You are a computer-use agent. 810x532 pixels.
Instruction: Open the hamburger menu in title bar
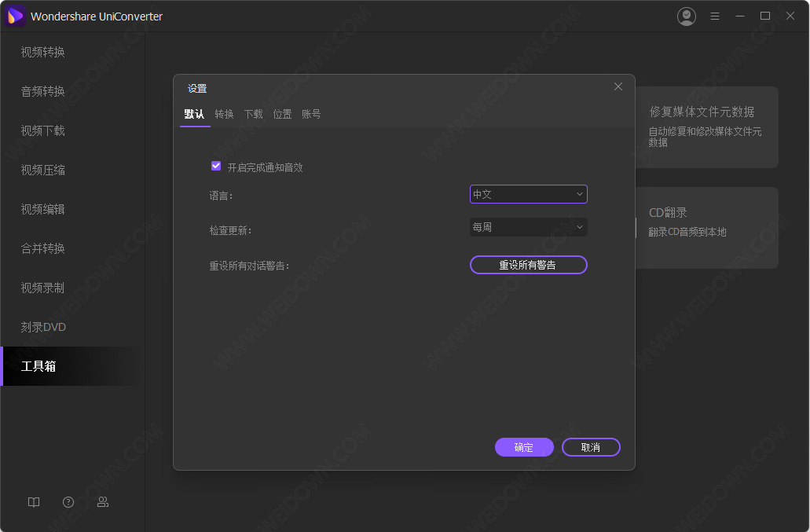(x=715, y=16)
